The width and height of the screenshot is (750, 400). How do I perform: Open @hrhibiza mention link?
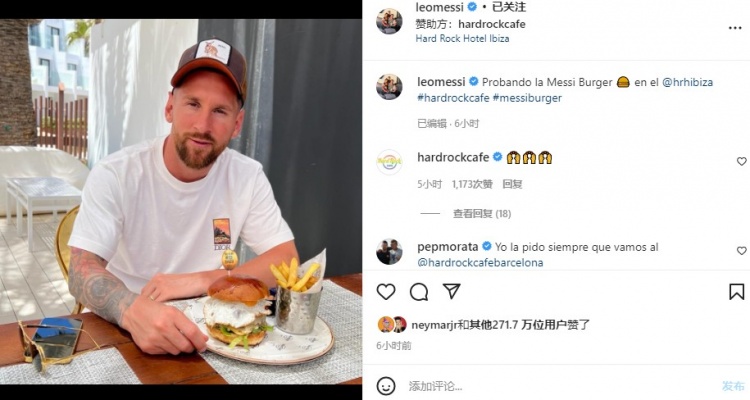point(687,82)
